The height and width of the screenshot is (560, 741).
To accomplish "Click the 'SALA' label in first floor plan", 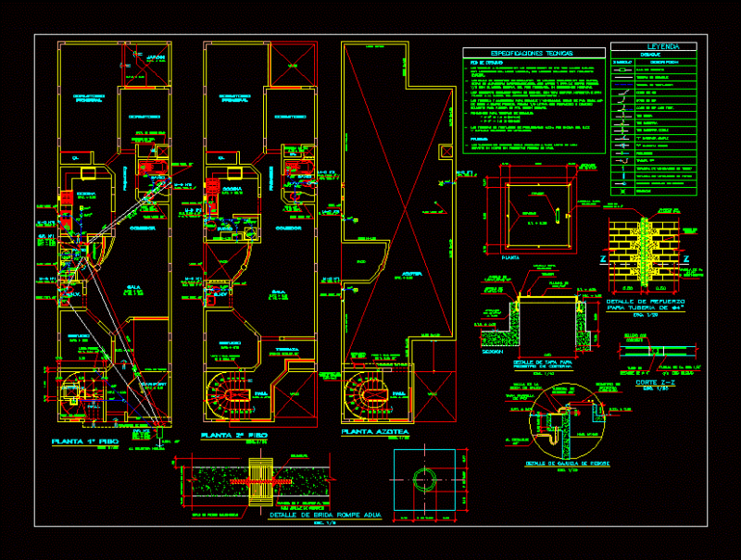I will (132, 287).
